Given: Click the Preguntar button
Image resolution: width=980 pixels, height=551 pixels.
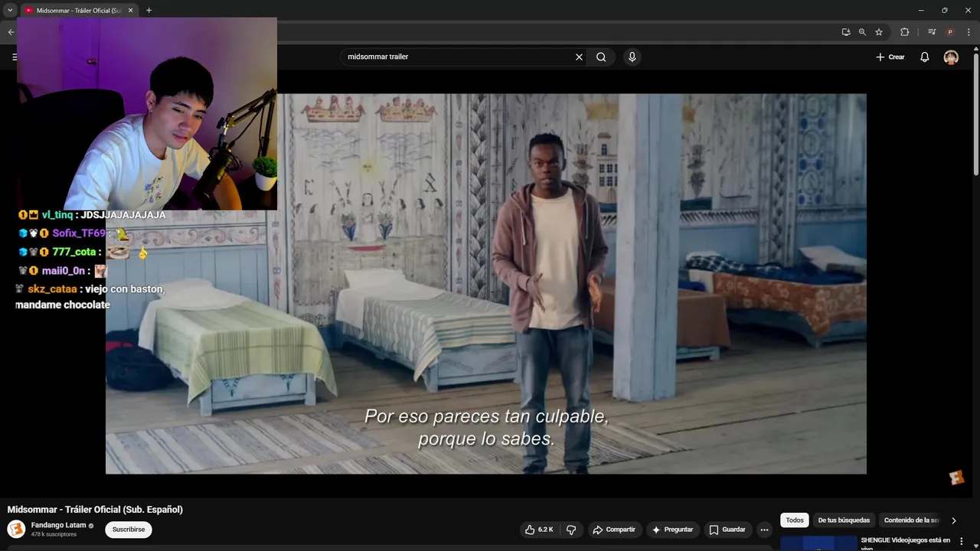Looking at the screenshot, I should (x=672, y=530).
